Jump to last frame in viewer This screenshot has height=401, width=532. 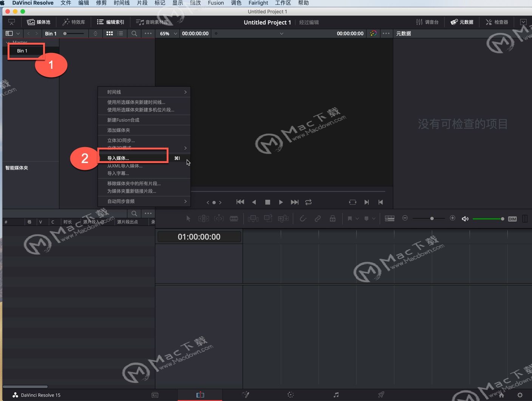[x=295, y=202]
